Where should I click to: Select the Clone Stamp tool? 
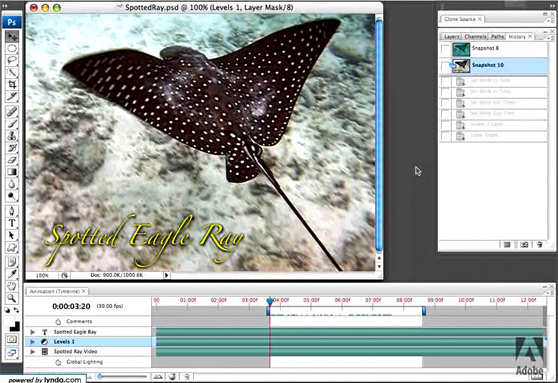[x=12, y=136]
